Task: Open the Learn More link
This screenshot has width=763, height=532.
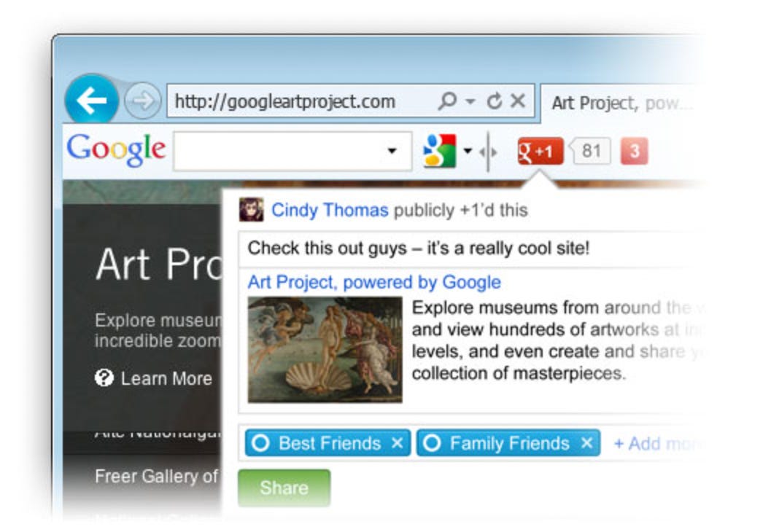Action: 166,378
